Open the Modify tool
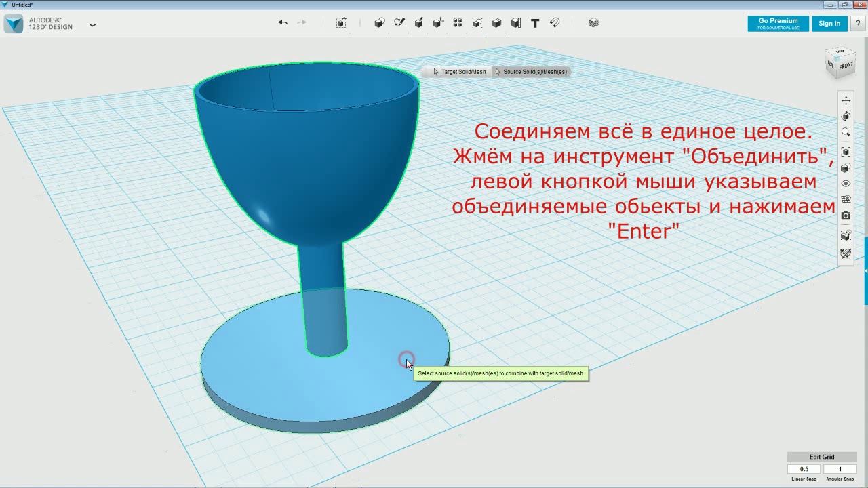The height and width of the screenshot is (488, 868). tap(438, 22)
